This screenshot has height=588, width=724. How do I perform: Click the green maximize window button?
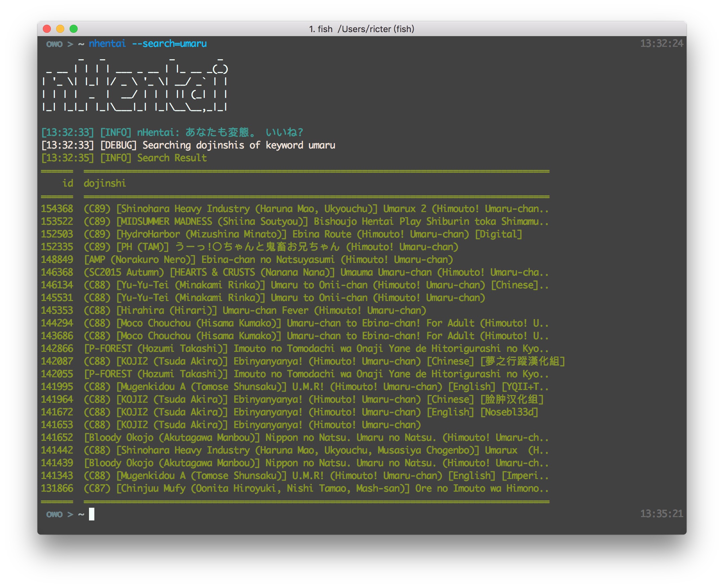click(74, 29)
